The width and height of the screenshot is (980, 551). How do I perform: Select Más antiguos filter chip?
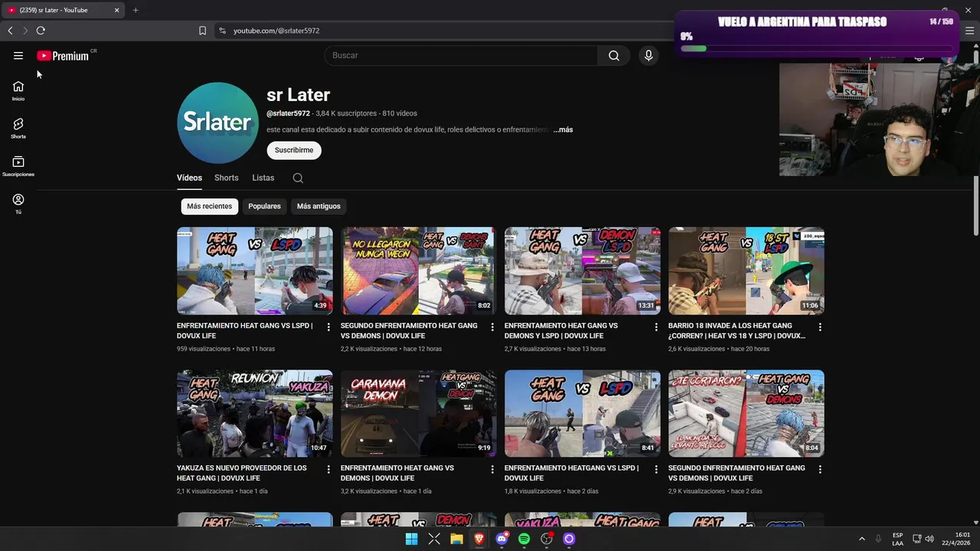coord(318,206)
